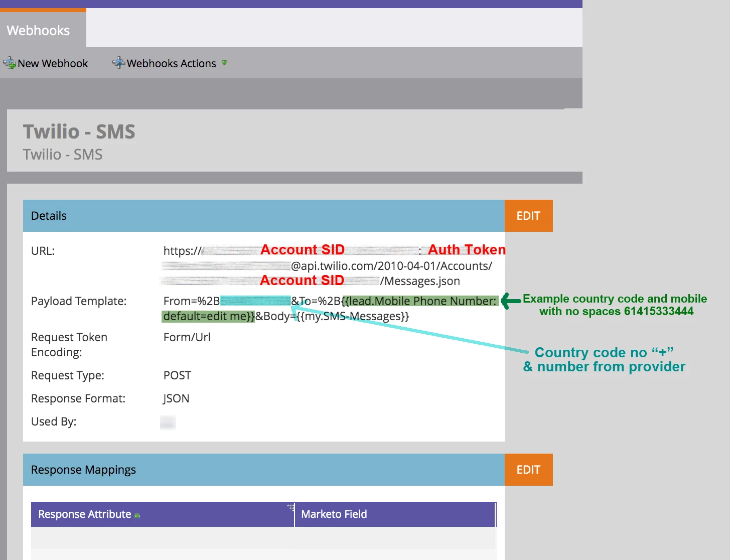Click the Request Type: label

click(68, 375)
